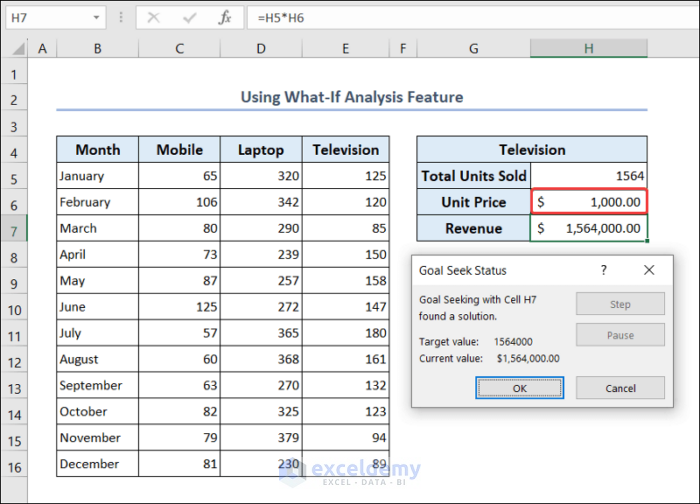This screenshot has height=504, width=700.
Task: Click the Select All corner triangle
Action: click(x=14, y=48)
